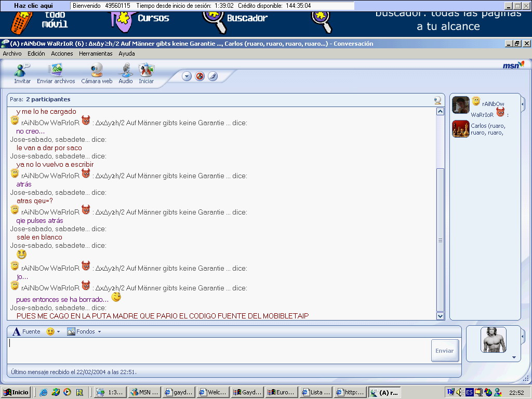
Task: Launch Internet Explorer from quick launch
Action: [44, 393]
